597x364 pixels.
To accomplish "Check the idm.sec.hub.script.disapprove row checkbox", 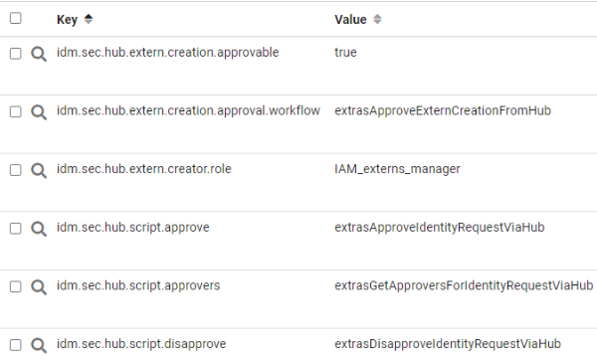I will [x=15, y=345].
